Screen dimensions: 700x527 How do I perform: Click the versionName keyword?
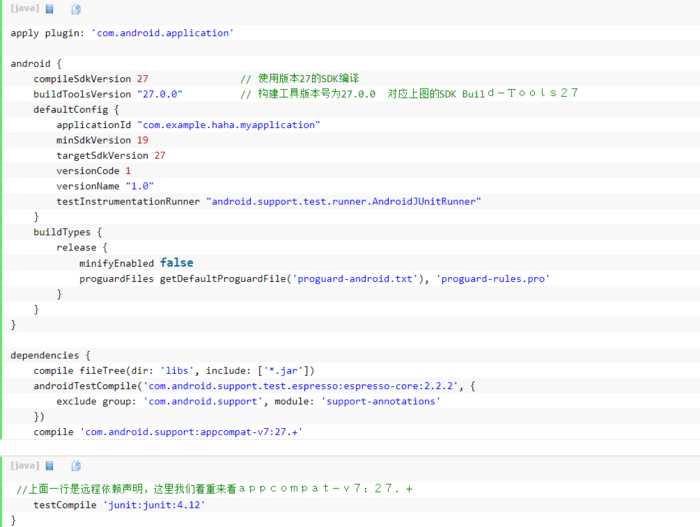click(x=88, y=186)
